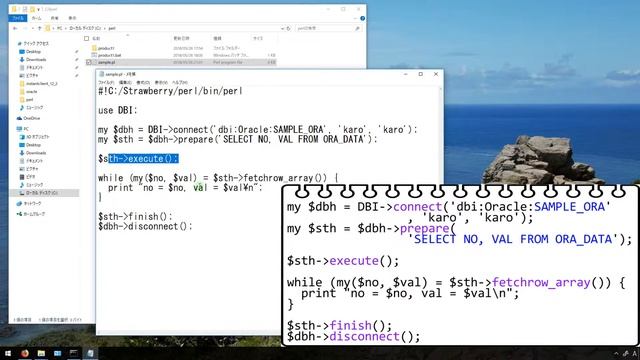Open the Windows Start menu
The height and width of the screenshot is (360, 640).
8,353
